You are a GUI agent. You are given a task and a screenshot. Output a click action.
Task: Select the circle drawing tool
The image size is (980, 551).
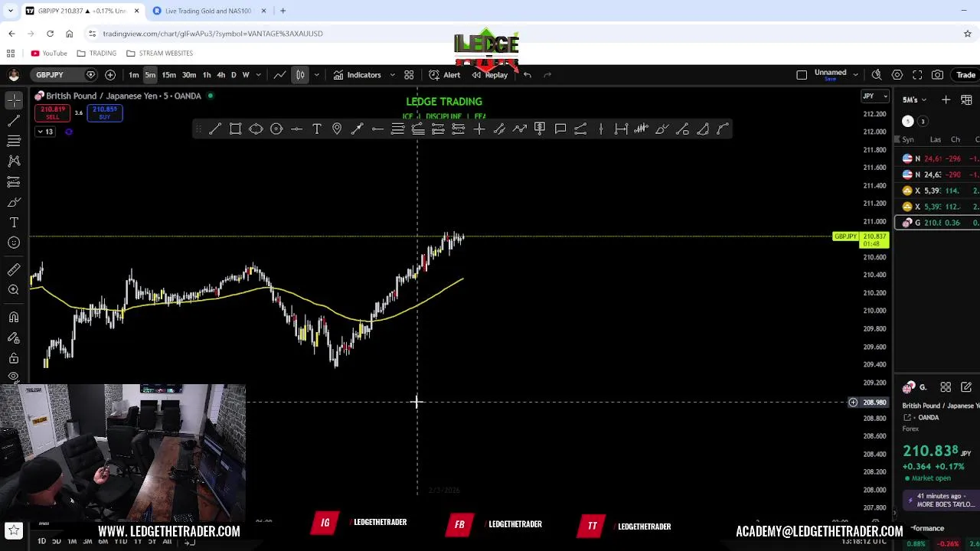coord(276,129)
